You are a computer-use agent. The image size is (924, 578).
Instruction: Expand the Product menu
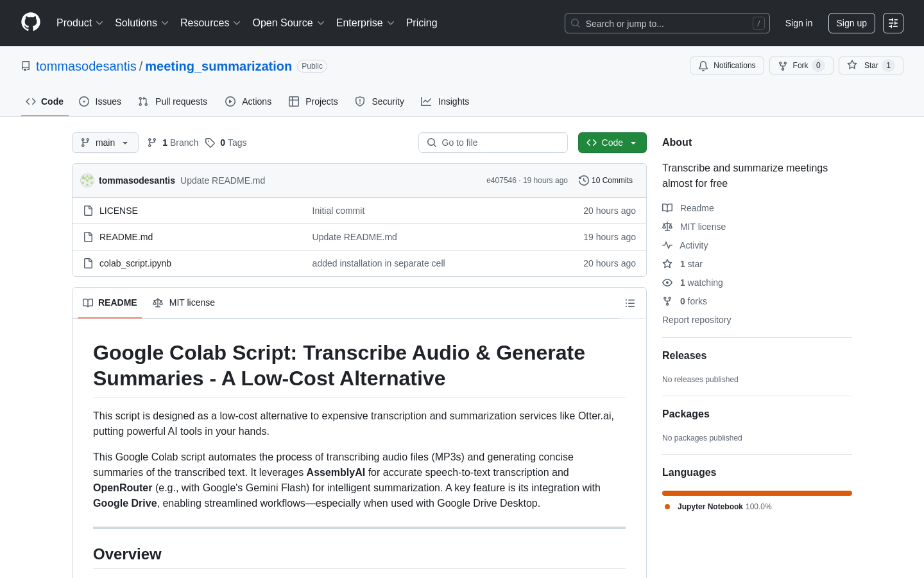coord(80,23)
